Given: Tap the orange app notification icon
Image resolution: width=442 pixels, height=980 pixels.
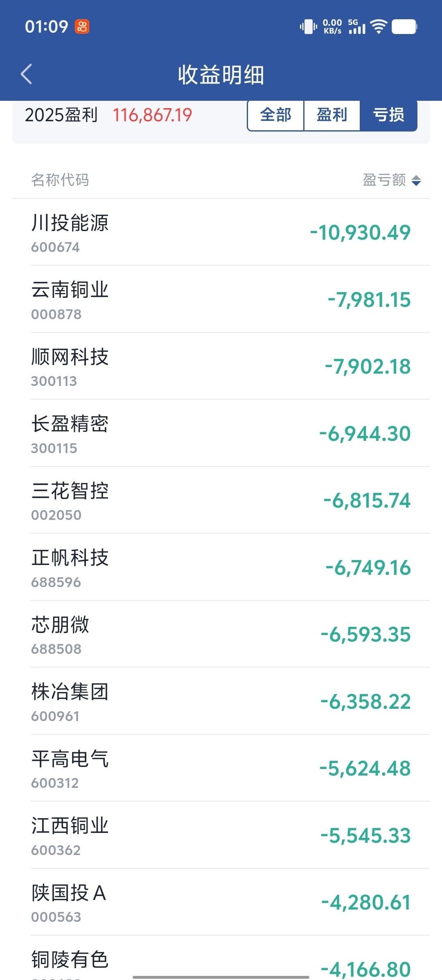Looking at the screenshot, I should click(x=82, y=27).
